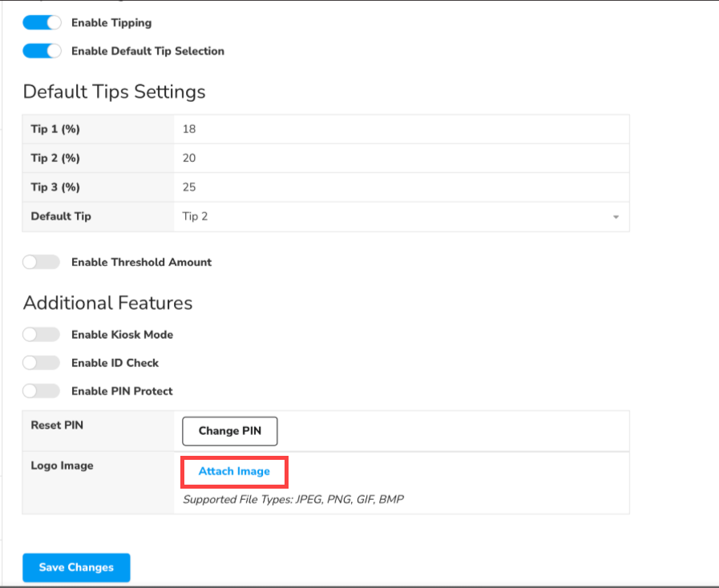The height and width of the screenshot is (588, 719).
Task: Expand the Default Tip dropdown arrow
Action: [615, 217]
